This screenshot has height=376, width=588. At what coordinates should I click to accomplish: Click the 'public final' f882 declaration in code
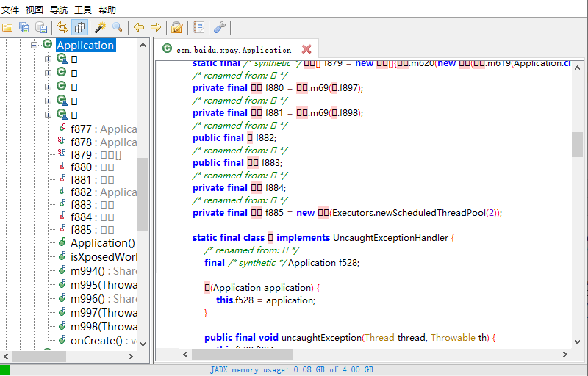(x=234, y=138)
